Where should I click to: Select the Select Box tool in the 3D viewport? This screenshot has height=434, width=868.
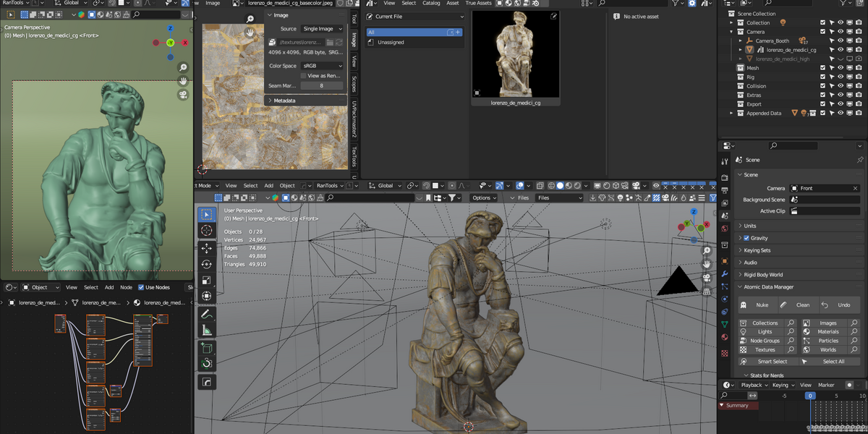click(207, 214)
